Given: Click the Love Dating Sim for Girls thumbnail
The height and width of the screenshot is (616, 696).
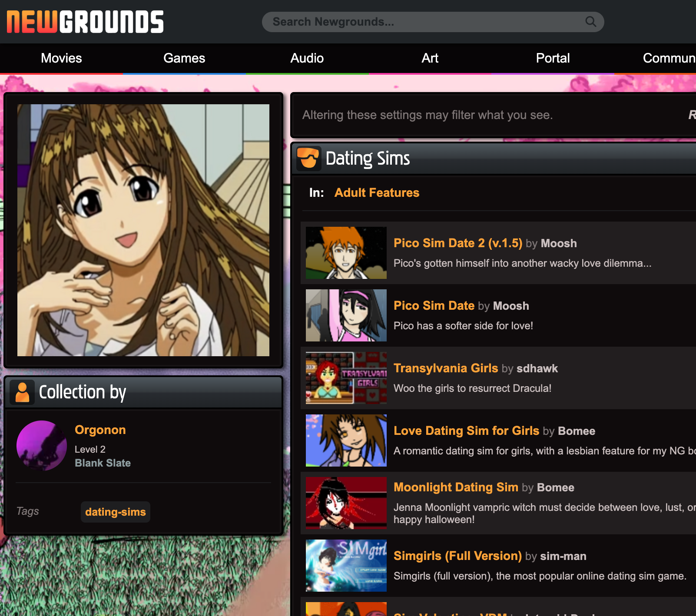Looking at the screenshot, I should tap(346, 440).
